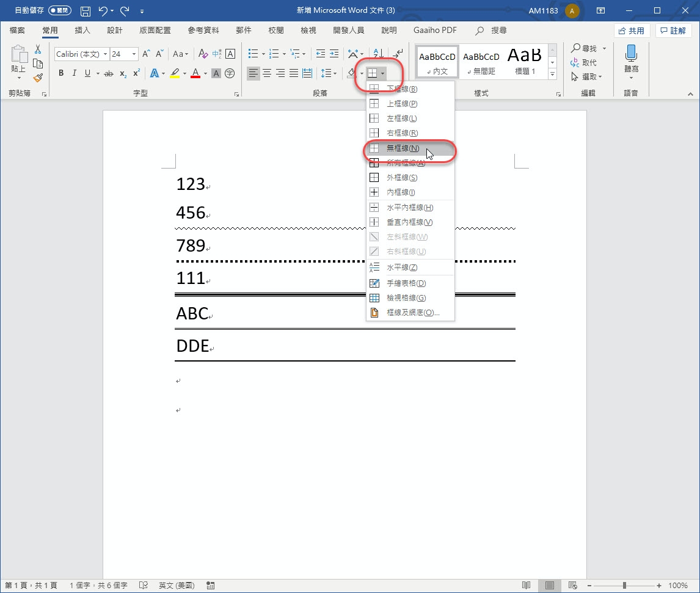
Task: Open the borders dropdown arrow
Action: pyautogui.click(x=382, y=73)
